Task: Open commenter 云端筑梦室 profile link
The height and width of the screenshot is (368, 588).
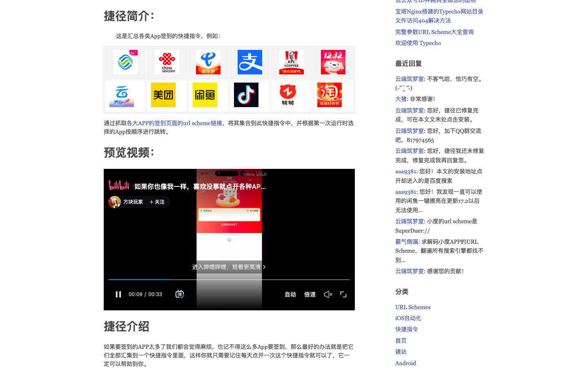Action: [409, 79]
